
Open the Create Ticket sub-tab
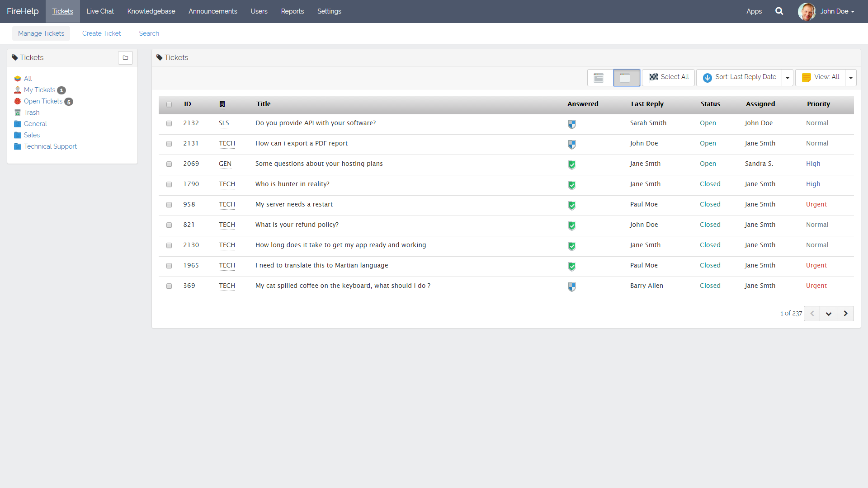[x=102, y=33]
